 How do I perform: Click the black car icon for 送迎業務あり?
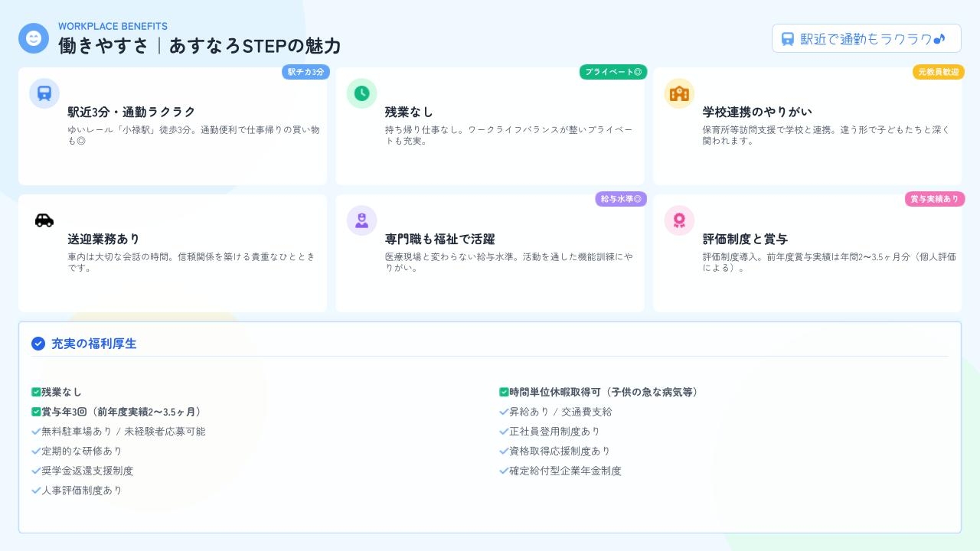point(44,220)
